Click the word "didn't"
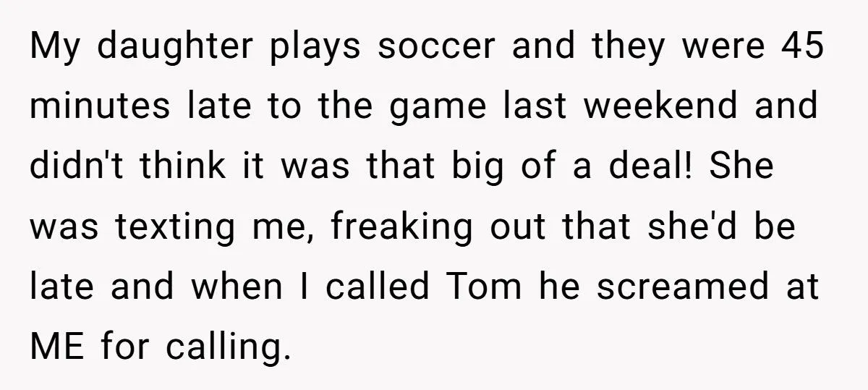The image size is (868, 390). 70,166
